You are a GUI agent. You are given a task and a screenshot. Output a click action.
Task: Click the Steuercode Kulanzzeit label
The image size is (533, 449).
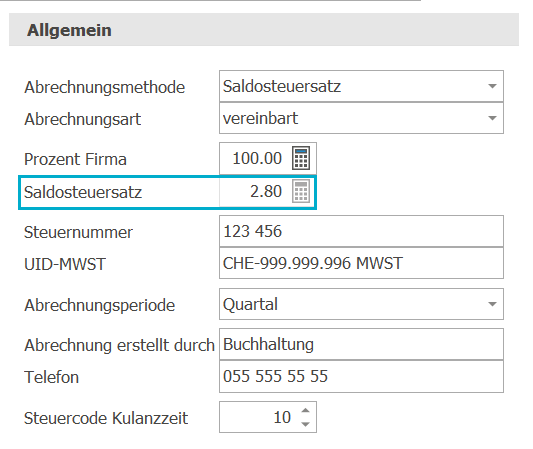pos(106,418)
